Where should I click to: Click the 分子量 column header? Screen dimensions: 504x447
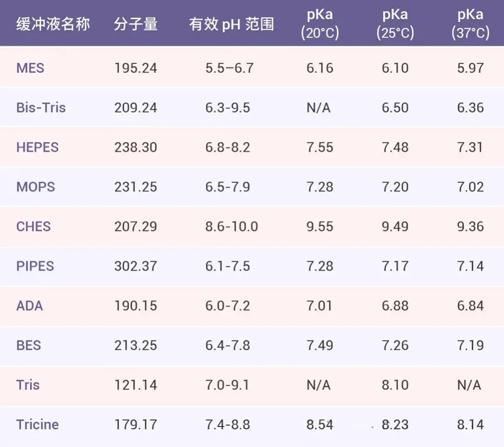[136, 24]
